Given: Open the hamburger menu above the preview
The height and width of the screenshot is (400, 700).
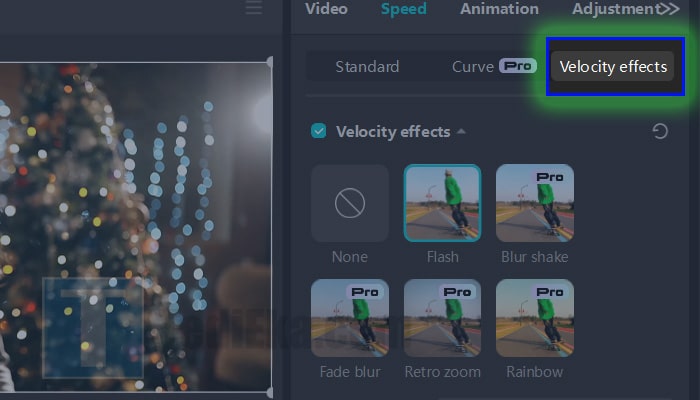Looking at the screenshot, I should tap(254, 7).
